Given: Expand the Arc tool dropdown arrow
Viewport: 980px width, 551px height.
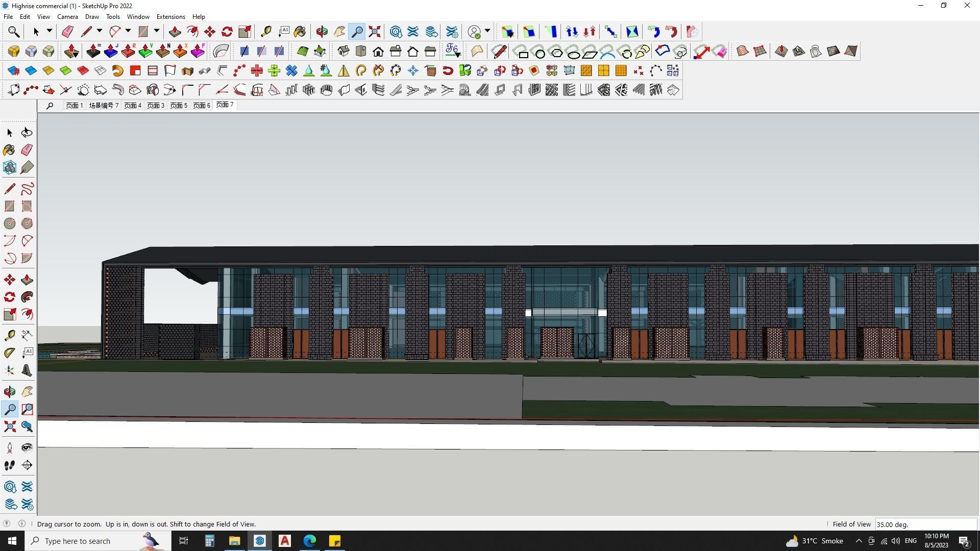Looking at the screenshot, I should [128, 31].
